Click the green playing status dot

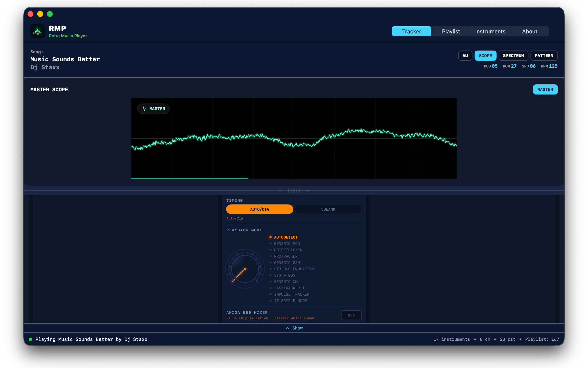(x=30, y=339)
